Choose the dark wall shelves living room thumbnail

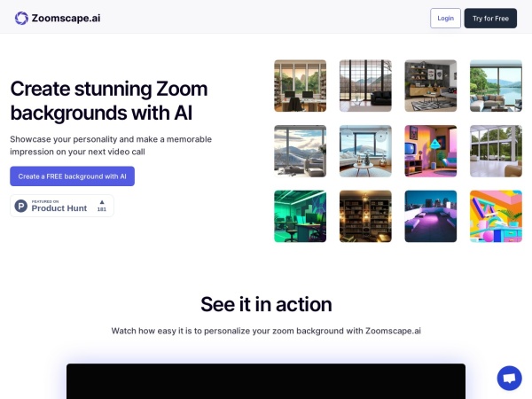pos(430,86)
